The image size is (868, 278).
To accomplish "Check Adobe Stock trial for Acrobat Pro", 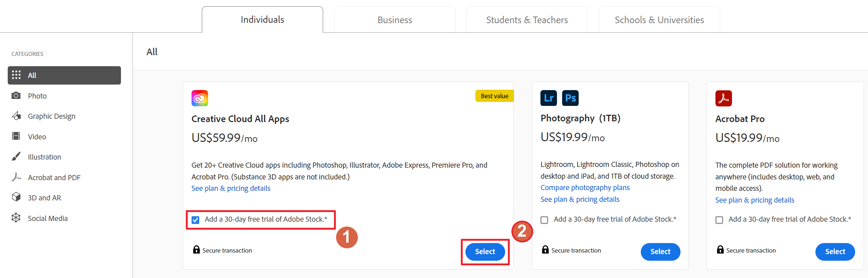I will pyautogui.click(x=719, y=220).
